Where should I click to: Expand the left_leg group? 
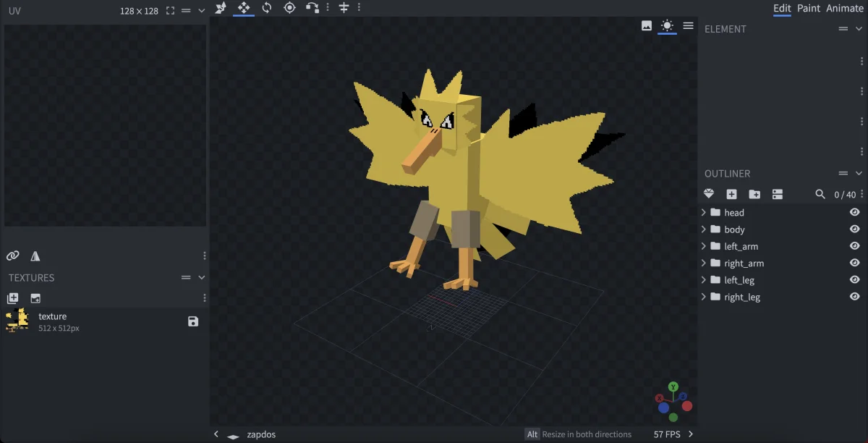tap(704, 279)
